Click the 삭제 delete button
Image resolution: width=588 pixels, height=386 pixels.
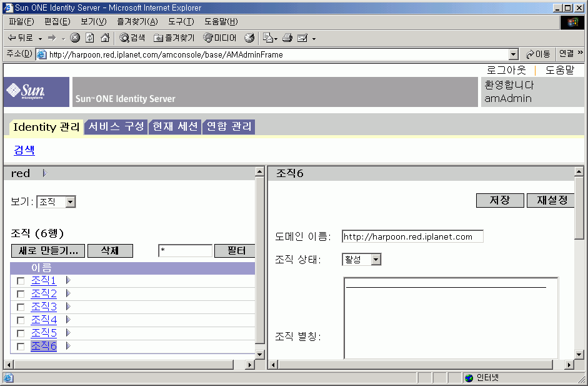tap(110, 251)
